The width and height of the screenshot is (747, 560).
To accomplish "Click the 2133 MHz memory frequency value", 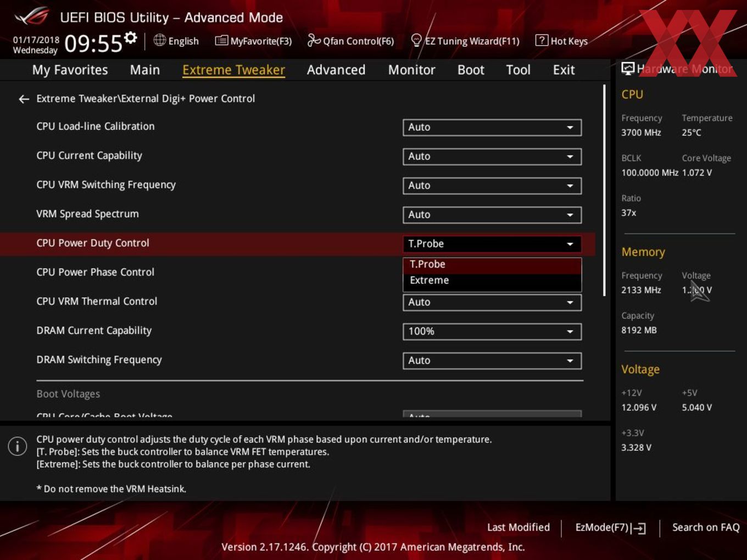I will tap(641, 290).
